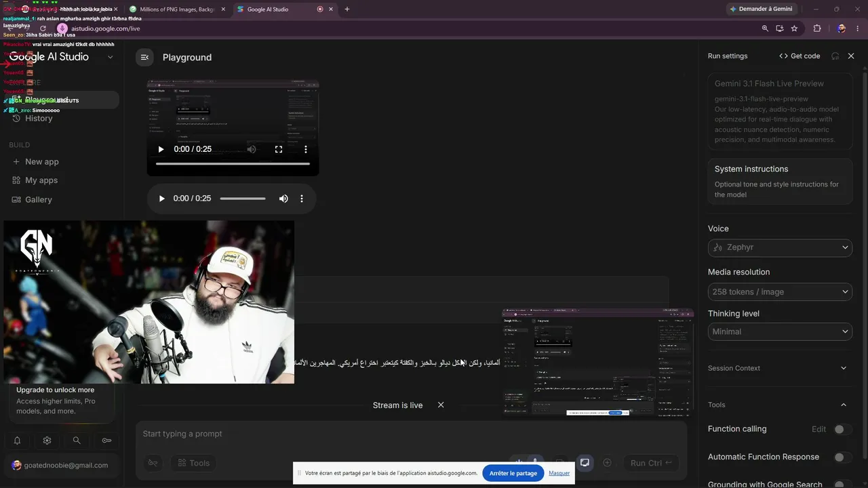
Task: Collapse the Tools section in Run settings
Action: (844, 405)
